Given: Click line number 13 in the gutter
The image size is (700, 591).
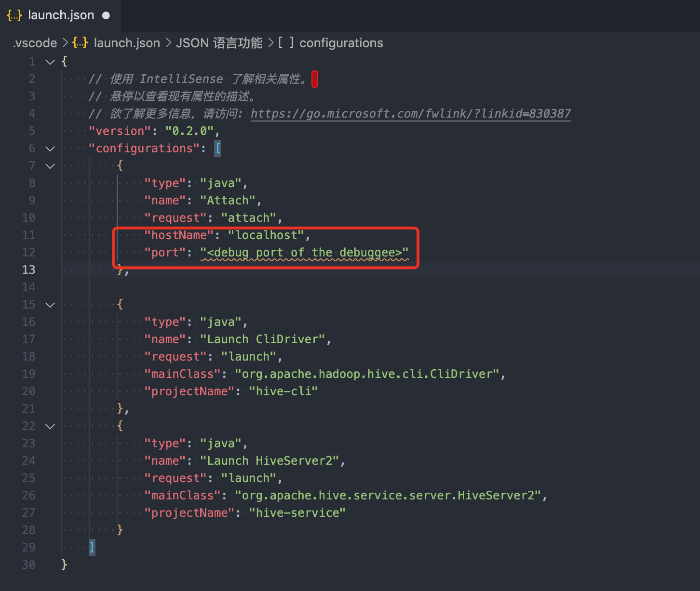Looking at the screenshot, I should point(28,270).
